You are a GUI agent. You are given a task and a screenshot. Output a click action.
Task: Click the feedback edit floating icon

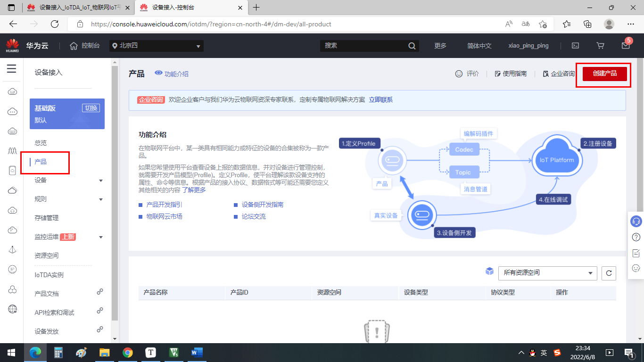click(x=636, y=253)
